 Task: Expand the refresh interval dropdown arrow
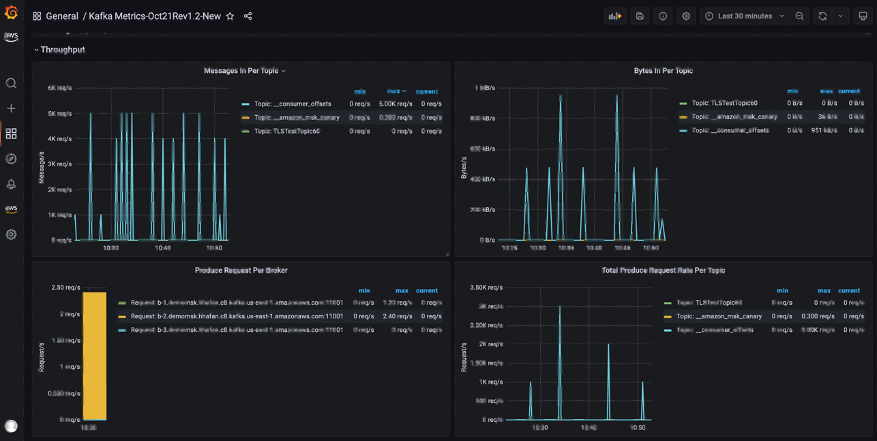click(839, 16)
